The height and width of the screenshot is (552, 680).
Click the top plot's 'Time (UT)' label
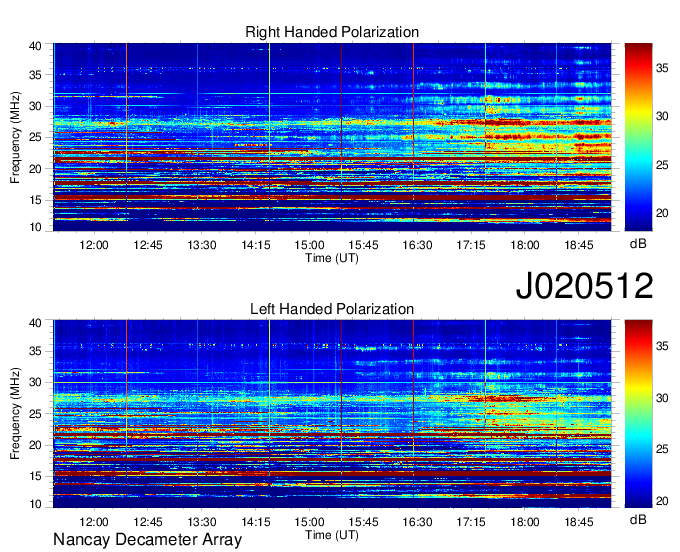click(x=332, y=258)
